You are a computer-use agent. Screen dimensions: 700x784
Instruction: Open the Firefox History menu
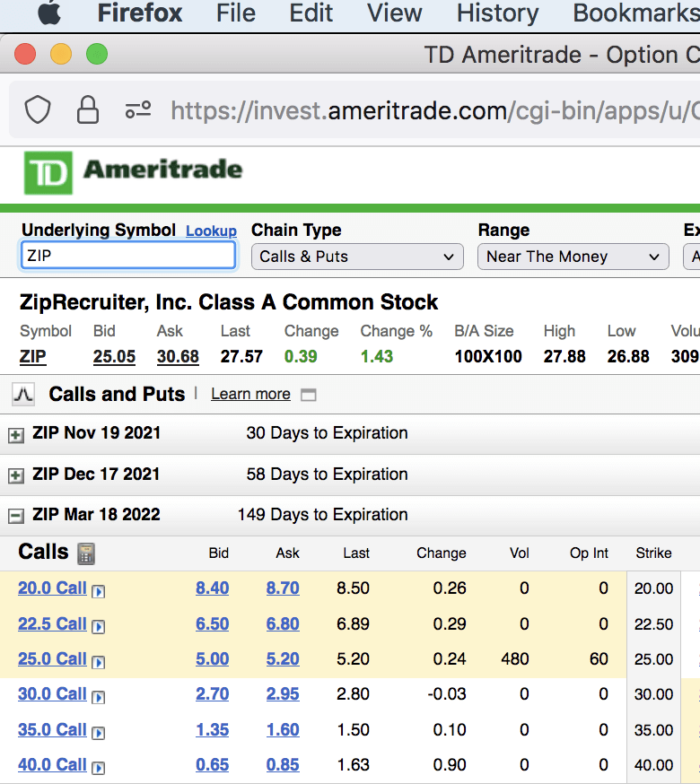click(x=497, y=13)
